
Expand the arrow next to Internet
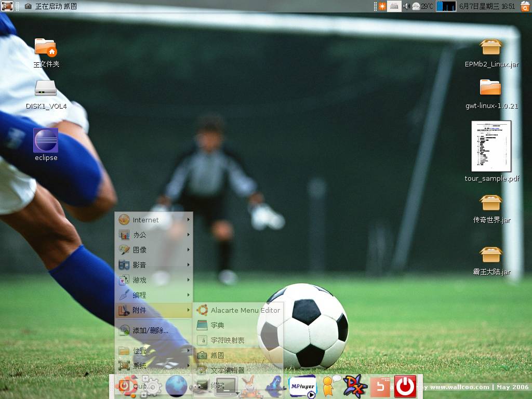[x=188, y=220]
